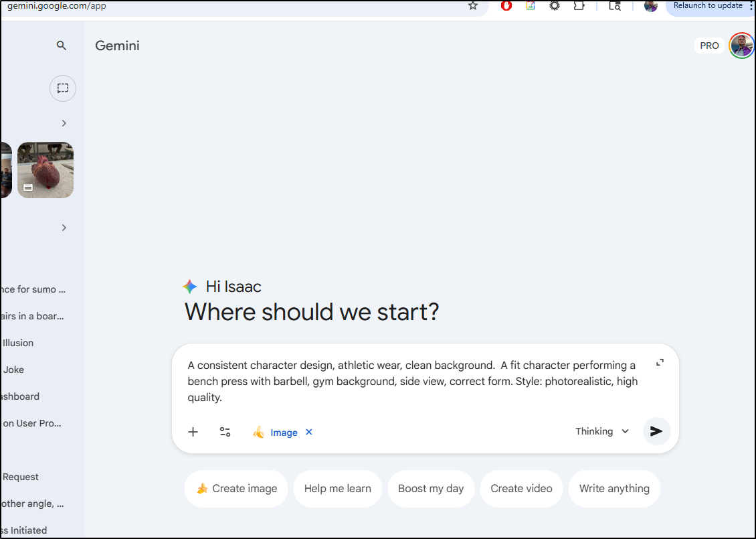The height and width of the screenshot is (539, 756).
Task: Click the send arrow to submit the prompt
Action: tap(656, 431)
